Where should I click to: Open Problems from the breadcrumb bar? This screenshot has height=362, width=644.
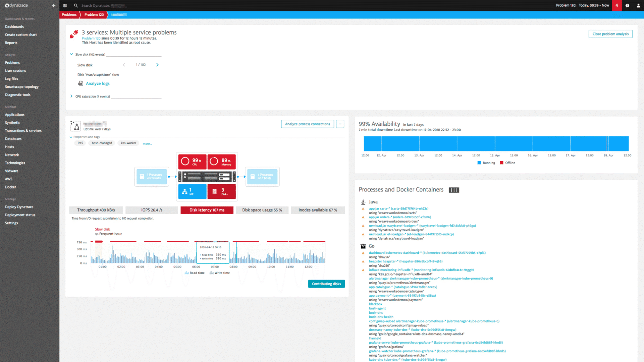click(69, 14)
